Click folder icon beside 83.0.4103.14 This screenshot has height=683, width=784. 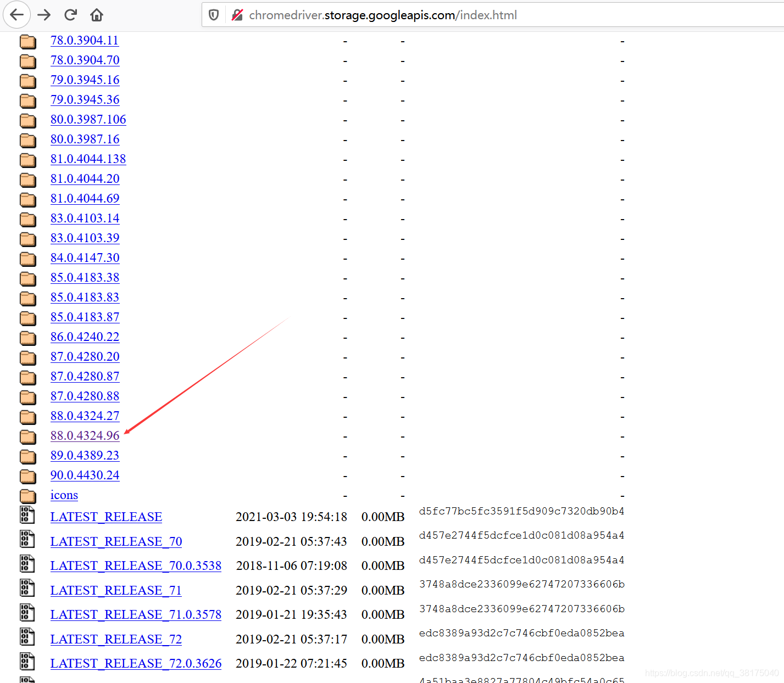pyautogui.click(x=28, y=219)
